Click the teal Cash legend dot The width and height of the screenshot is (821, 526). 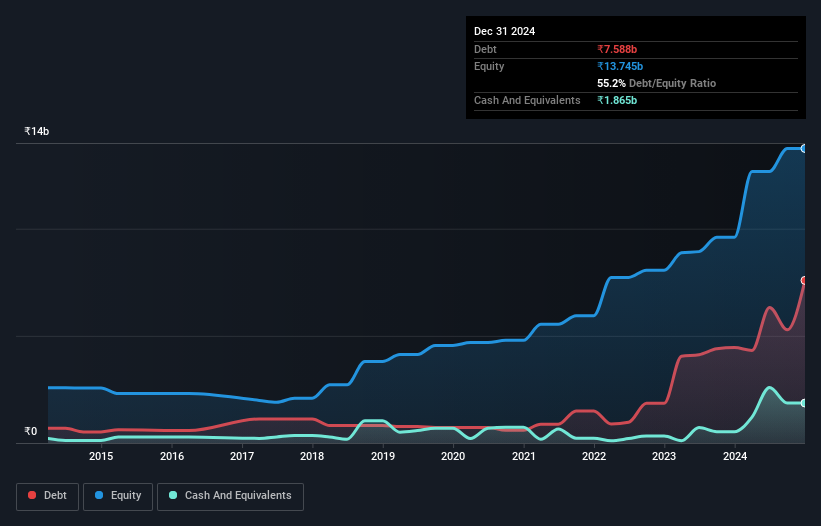[x=173, y=495]
